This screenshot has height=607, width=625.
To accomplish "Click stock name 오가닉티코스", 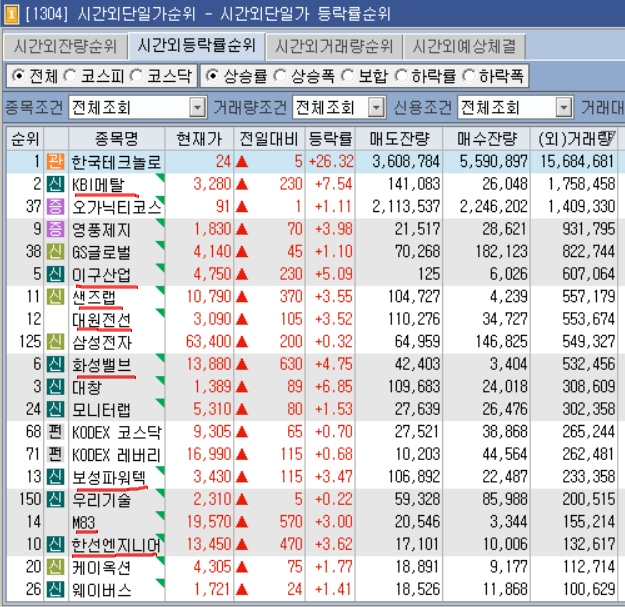I will click(x=117, y=207).
